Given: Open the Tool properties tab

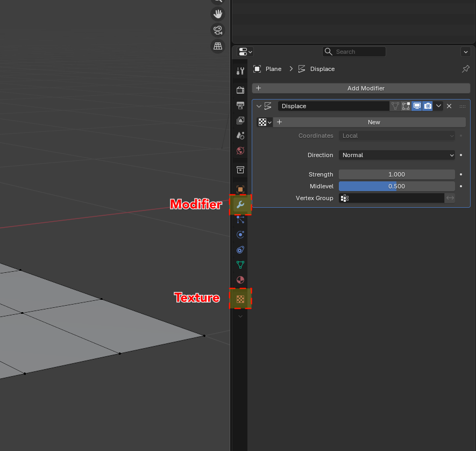Looking at the screenshot, I should [x=240, y=71].
